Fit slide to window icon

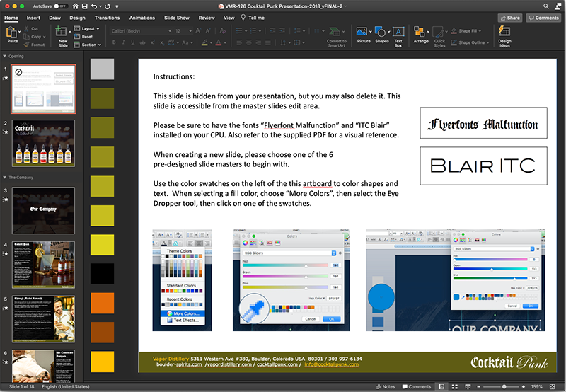pos(552,386)
